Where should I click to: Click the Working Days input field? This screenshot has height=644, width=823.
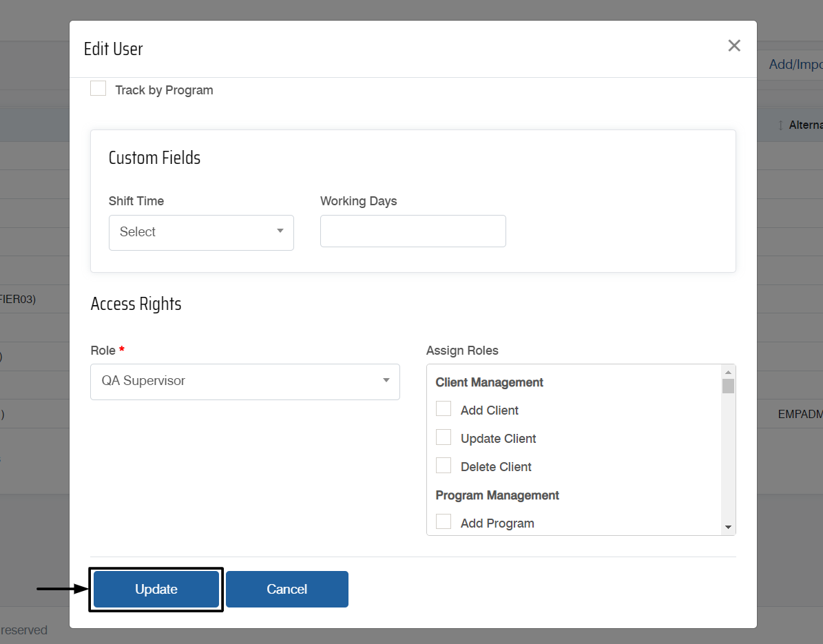413,231
